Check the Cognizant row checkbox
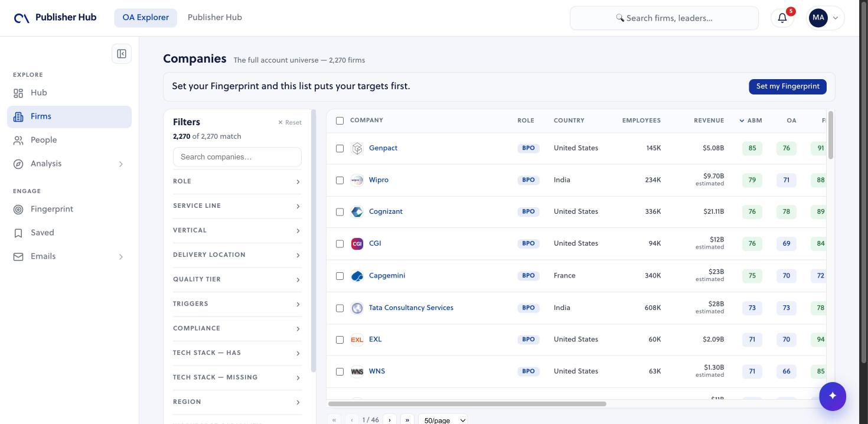 coord(340,212)
